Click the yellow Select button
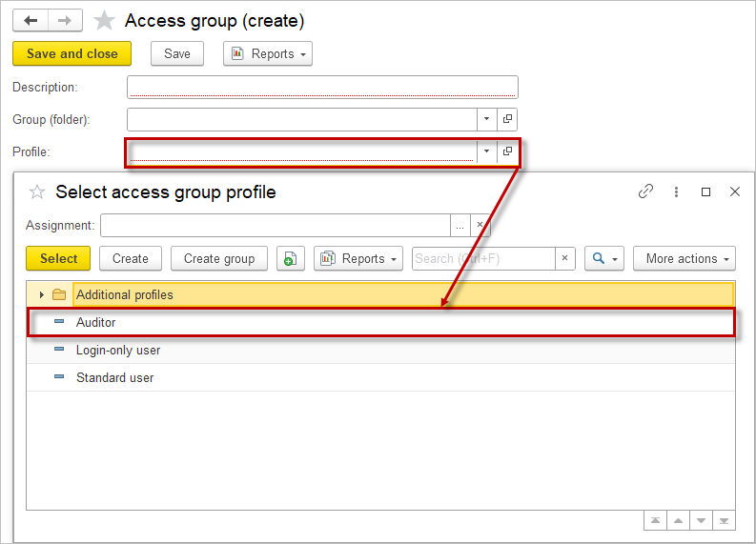Image resolution: width=756 pixels, height=544 pixels. pos(58,259)
